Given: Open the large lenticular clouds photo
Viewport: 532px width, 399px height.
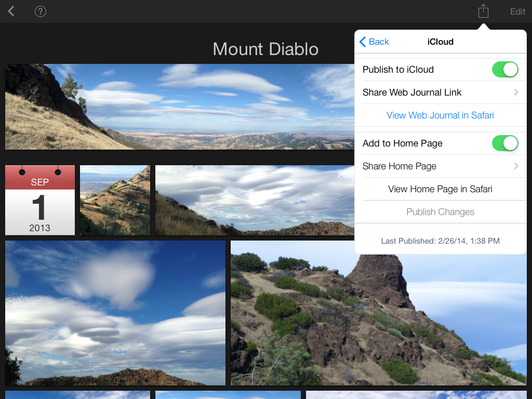Looking at the screenshot, I should [x=115, y=313].
